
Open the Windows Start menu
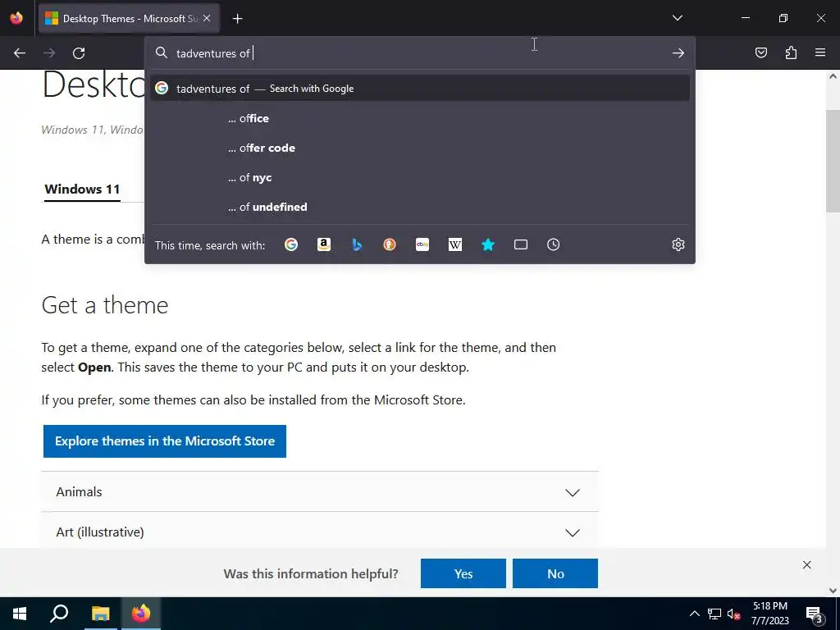coord(20,614)
